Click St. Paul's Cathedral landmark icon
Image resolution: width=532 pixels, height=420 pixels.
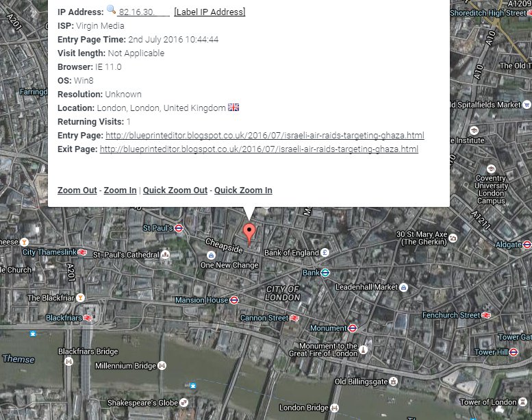[165, 254]
